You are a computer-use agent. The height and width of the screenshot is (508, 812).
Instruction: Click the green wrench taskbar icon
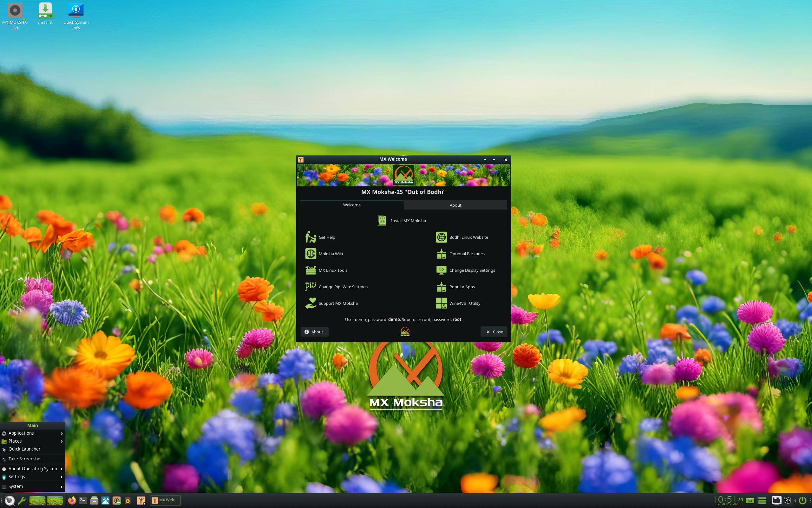[x=22, y=500]
